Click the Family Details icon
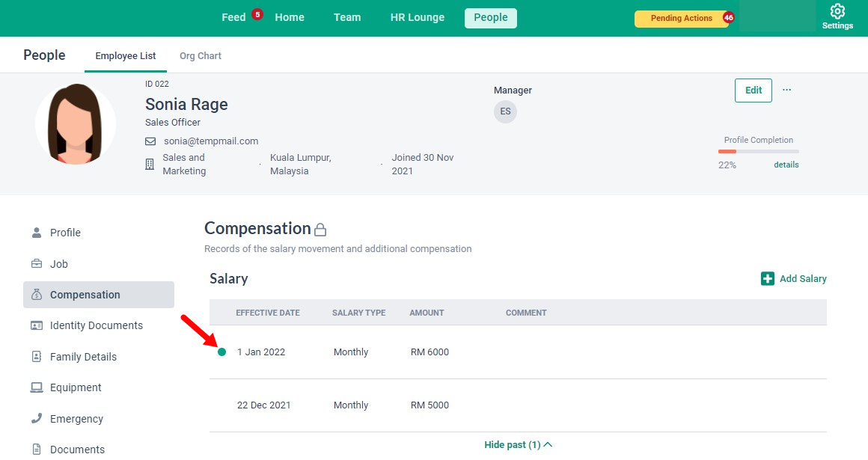 tap(37, 357)
